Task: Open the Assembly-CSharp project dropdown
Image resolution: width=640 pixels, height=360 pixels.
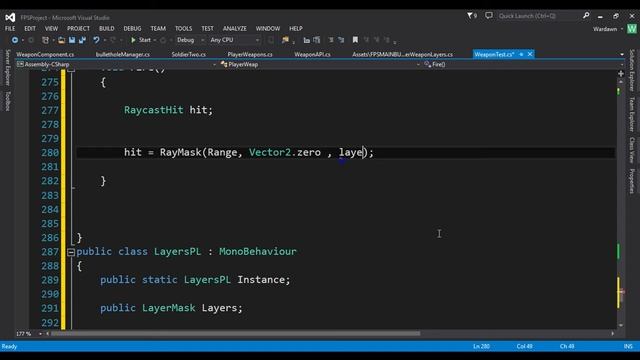Action: 116,64
